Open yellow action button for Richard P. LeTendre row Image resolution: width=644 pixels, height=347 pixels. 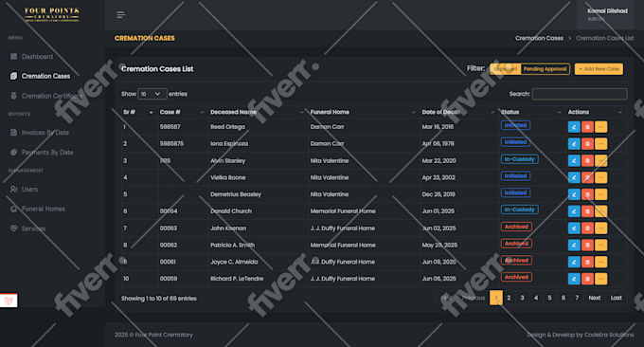pyautogui.click(x=600, y=279)
